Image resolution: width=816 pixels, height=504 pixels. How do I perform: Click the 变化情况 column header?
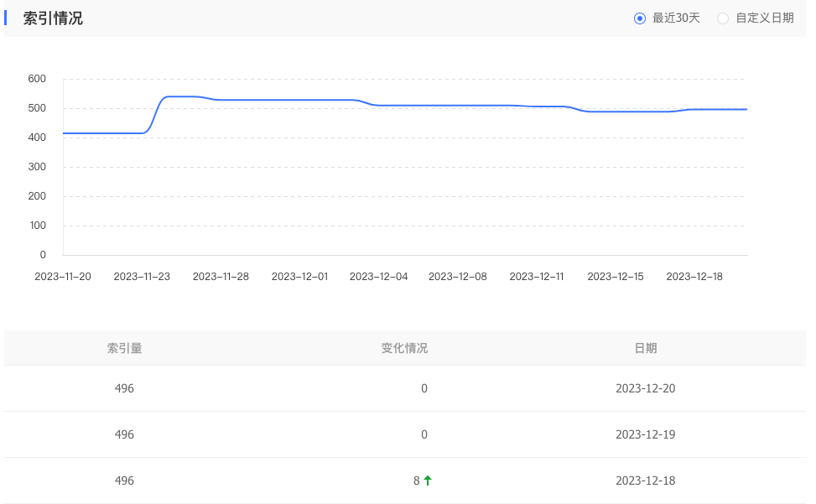[404, 348]
